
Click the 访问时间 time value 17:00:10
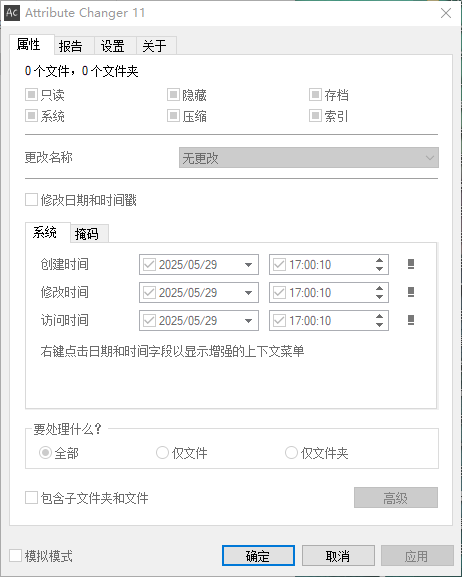coord(310,321)
